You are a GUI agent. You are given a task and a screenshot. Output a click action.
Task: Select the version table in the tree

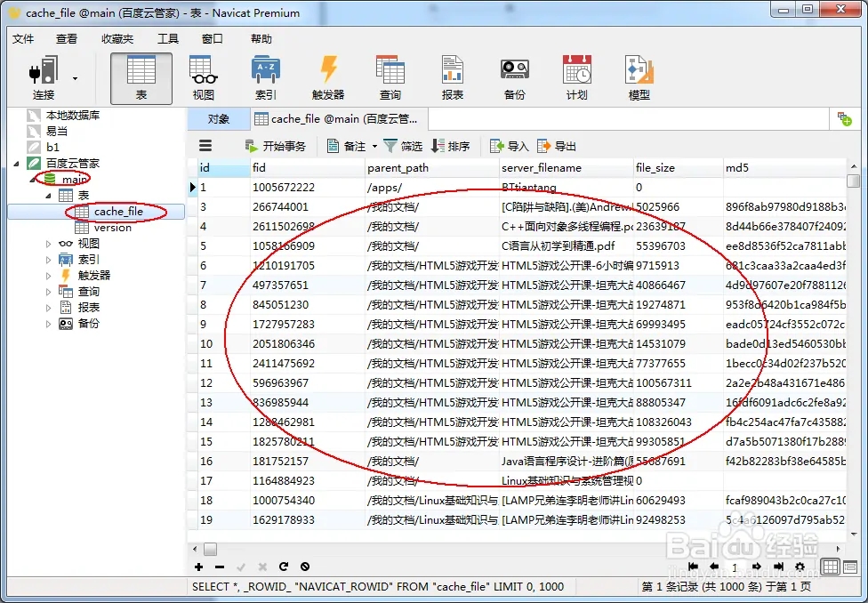113,228
